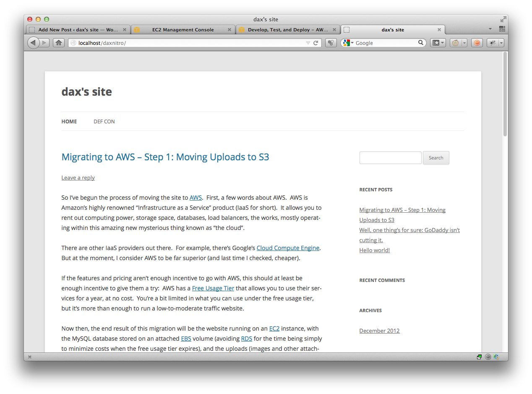Click the site identity globe icon
The width and height of the screenshot is (532, 394).
click(73, 43)
